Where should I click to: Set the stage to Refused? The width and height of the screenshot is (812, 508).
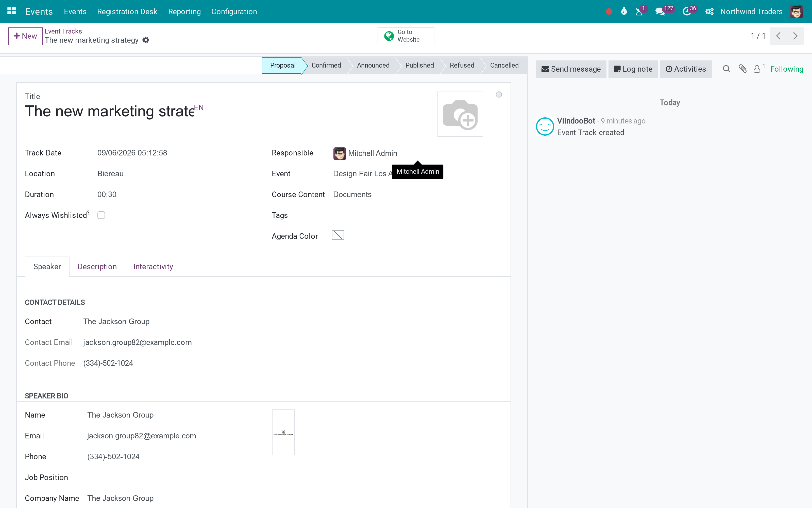click(462, 65)
